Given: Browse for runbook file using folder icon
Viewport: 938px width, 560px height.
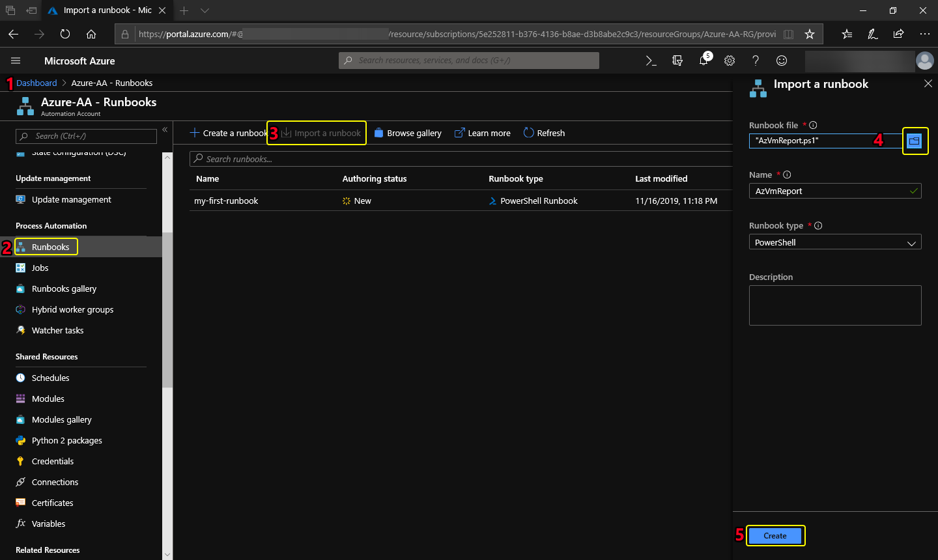Looking at the screenshot, I should tap(915, 141).
